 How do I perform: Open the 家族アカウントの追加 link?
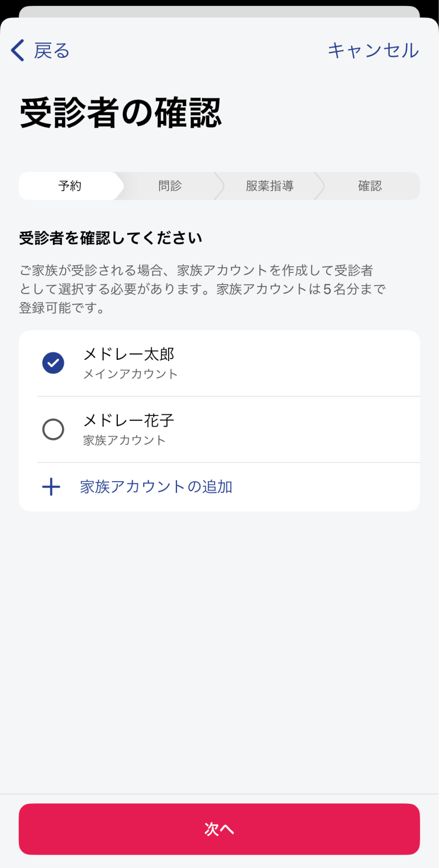point(156,486)
